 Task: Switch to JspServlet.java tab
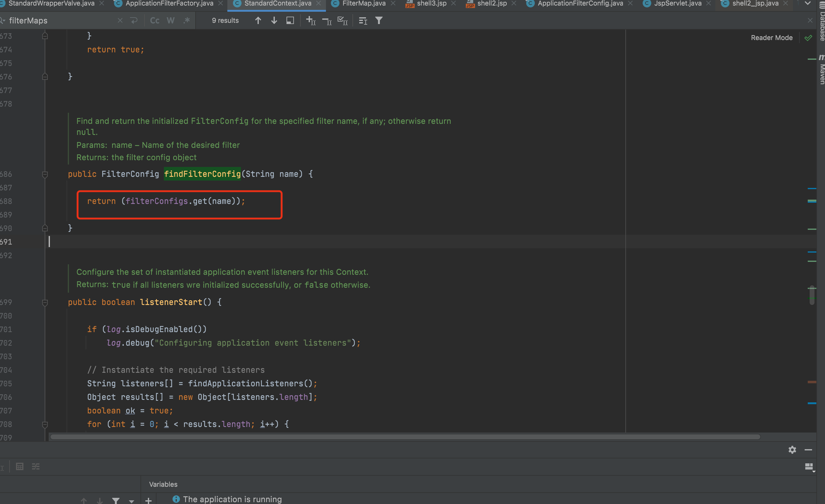(678, 3)
